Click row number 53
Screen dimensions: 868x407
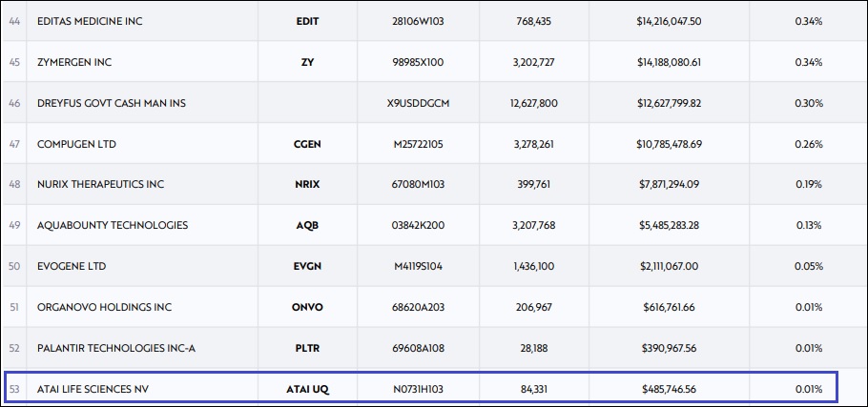pos(14,389)
